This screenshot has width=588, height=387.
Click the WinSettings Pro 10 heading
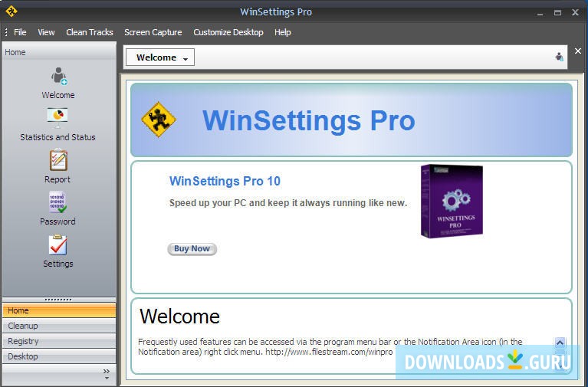click(225, 181)
